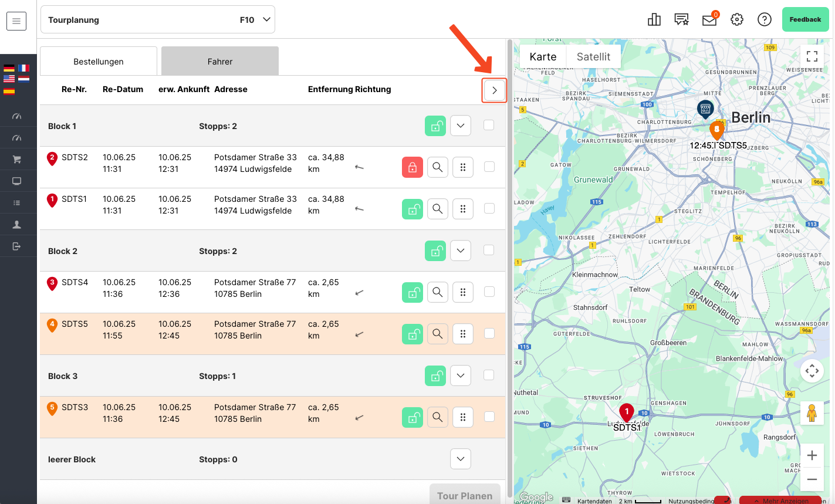Open the settings gear
Image resolution: width=835 pixels, height=504 pixels.
[737, 19]
